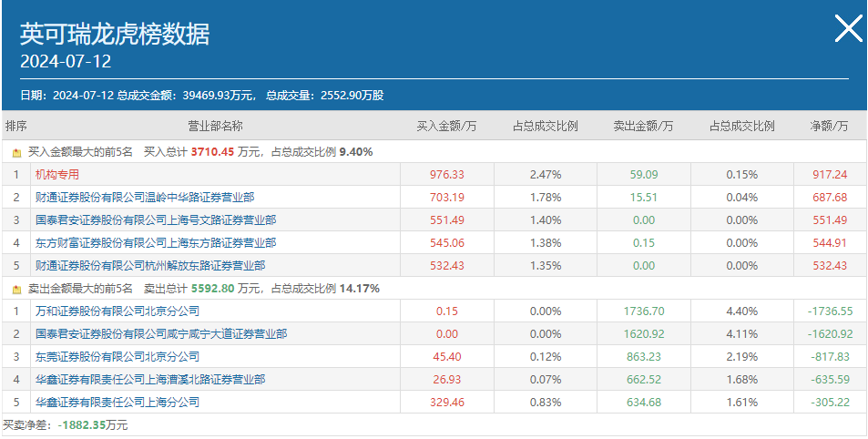This screenshot has height=439, width=868.
Task: Open 机构专用 link
Action: point(57,174)
